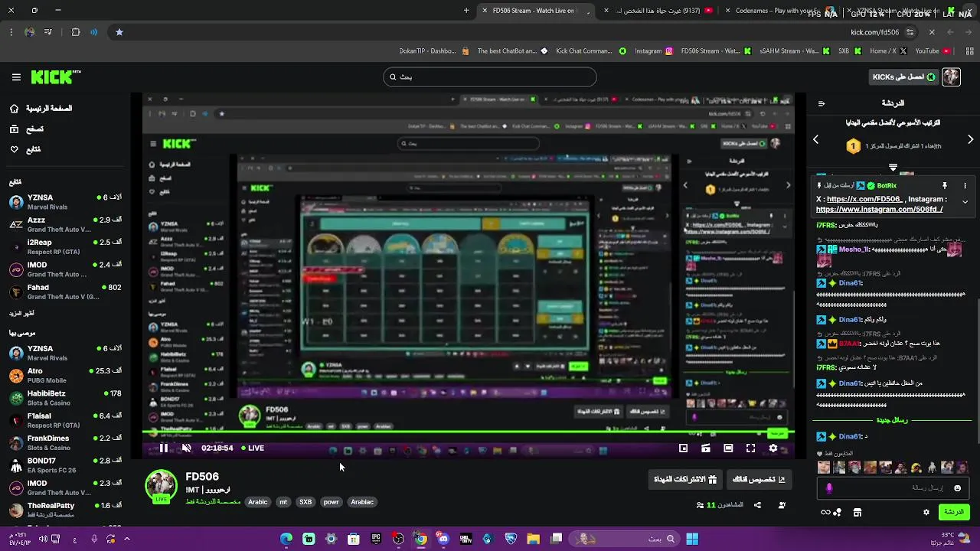This screenshot has width=980, height=551.
Task: Share the stream via share icon
Action: [x=757, y=505]
